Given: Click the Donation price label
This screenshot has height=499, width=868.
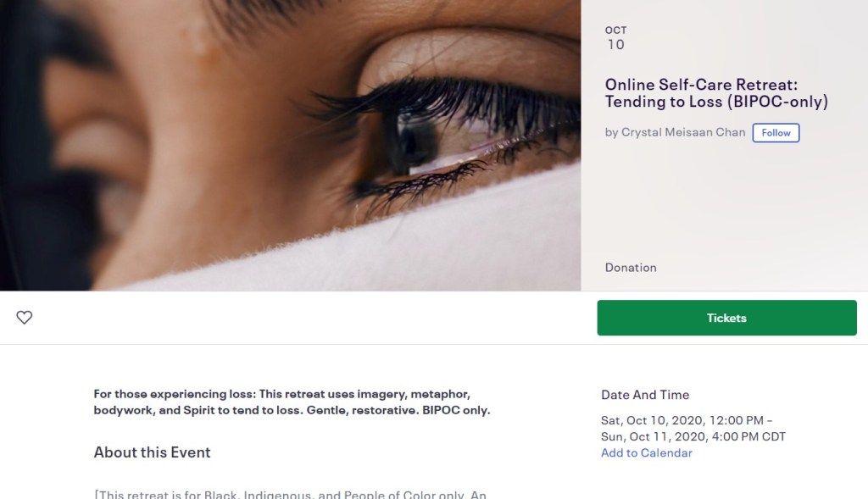Looking at the screenshot, I should point(631,268).
